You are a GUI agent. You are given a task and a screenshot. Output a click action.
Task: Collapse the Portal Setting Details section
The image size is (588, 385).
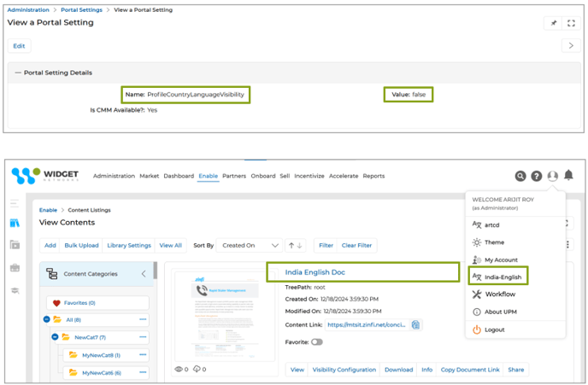[19, 73]
